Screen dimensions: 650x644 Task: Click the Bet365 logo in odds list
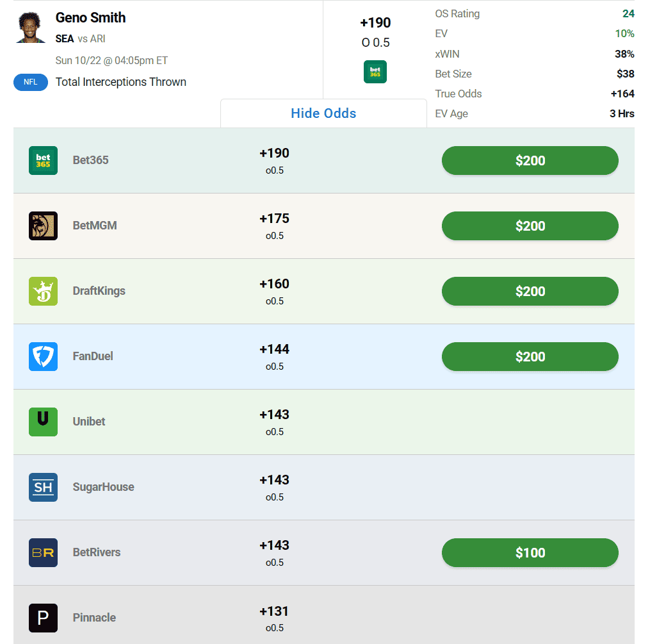tap(43, 160)
